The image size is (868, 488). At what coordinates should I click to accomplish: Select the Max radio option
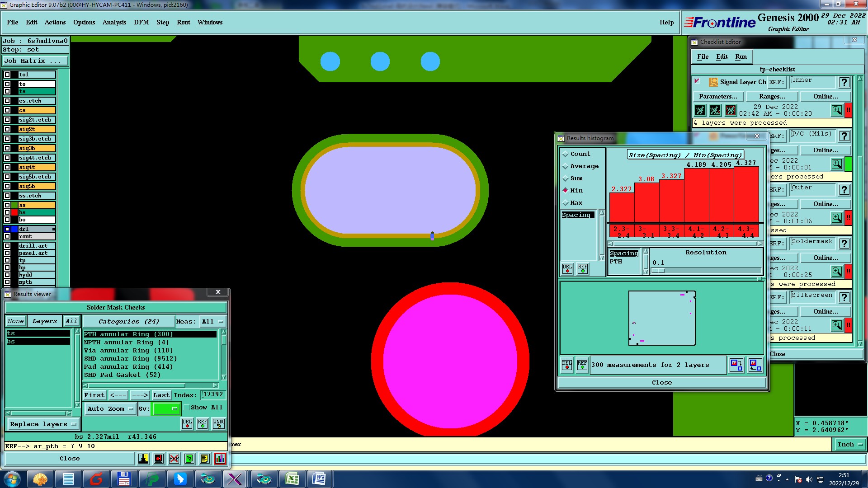click(566, 203)
